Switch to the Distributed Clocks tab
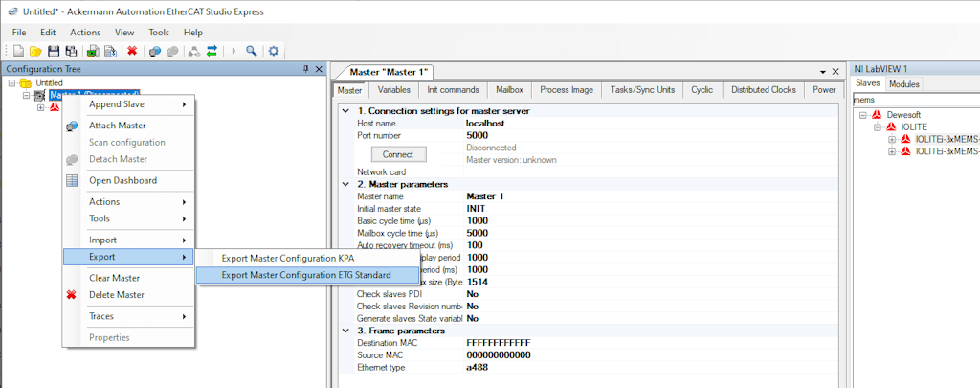The height and width of the screenshot is (388, 980). (x=764, y=90)
